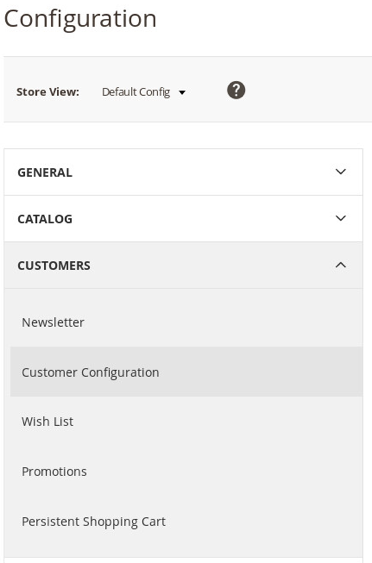Collapse CUSTOMERS using its up chevron
The width and height of the screenshot is (372, 563).
click(x=340, y=265)
